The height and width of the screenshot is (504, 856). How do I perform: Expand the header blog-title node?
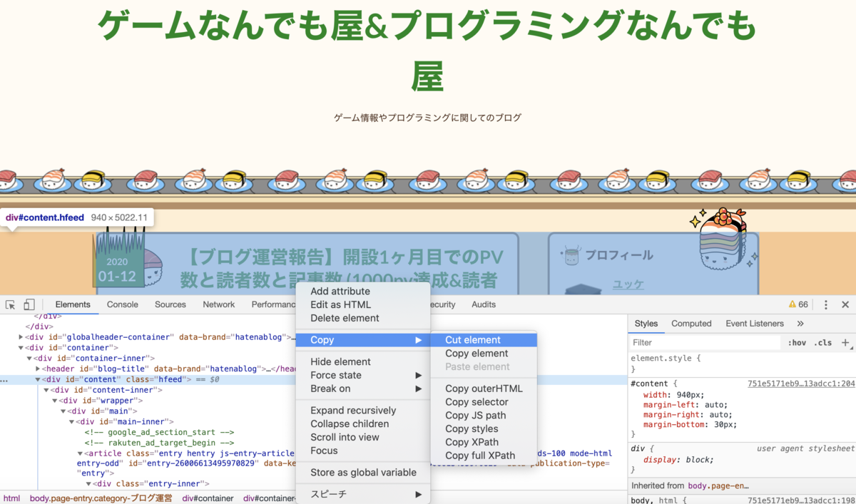coord(38,369)
